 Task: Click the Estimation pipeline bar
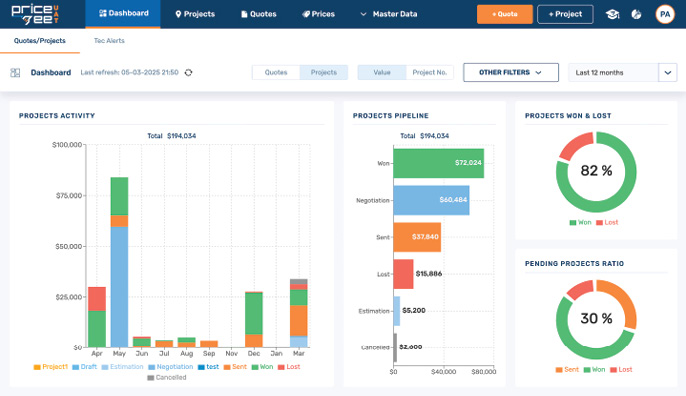click(396, 311)
